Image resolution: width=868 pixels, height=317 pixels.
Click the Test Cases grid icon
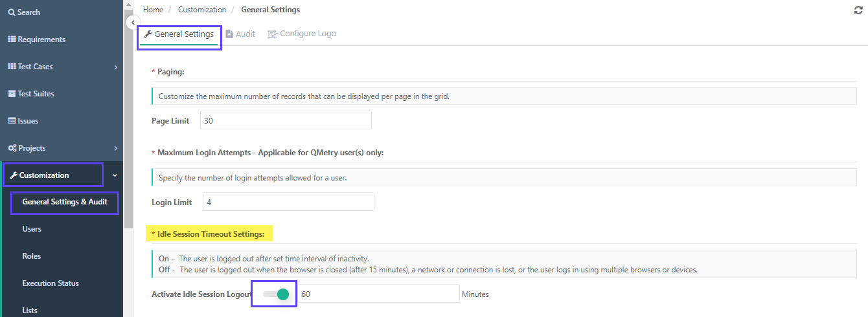tap(12, 67)
